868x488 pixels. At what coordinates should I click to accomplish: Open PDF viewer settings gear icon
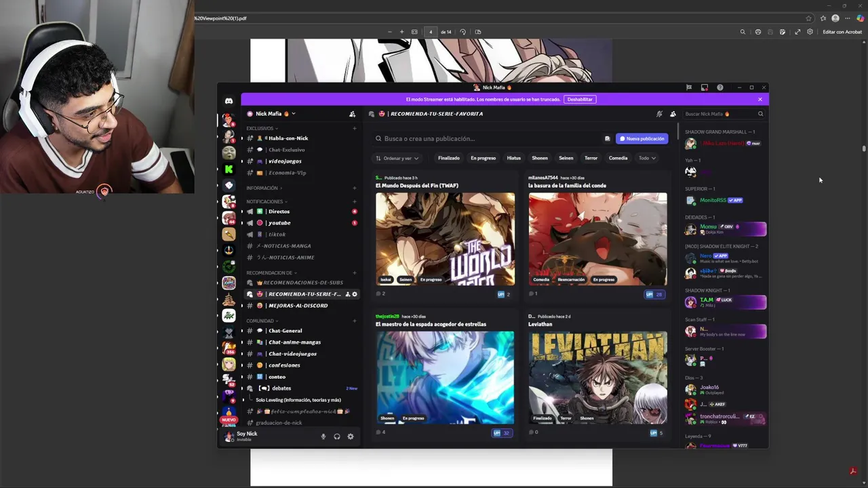coord(810,32)
